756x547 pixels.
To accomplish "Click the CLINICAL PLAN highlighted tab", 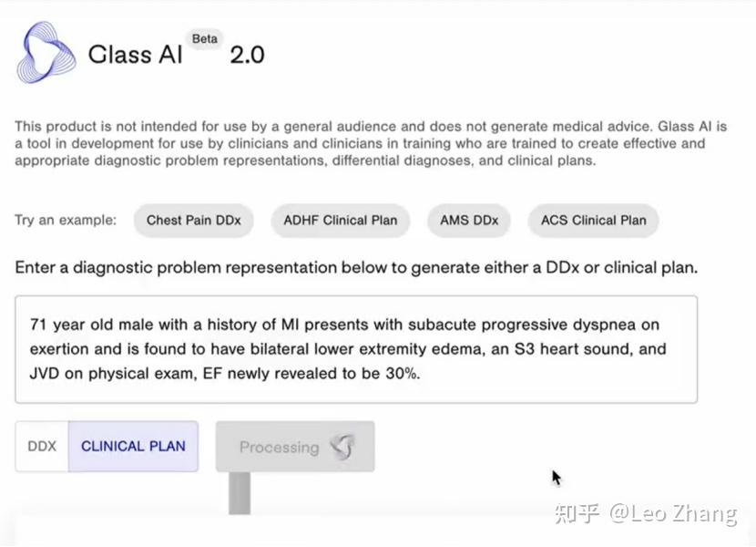I will point(133,446).
